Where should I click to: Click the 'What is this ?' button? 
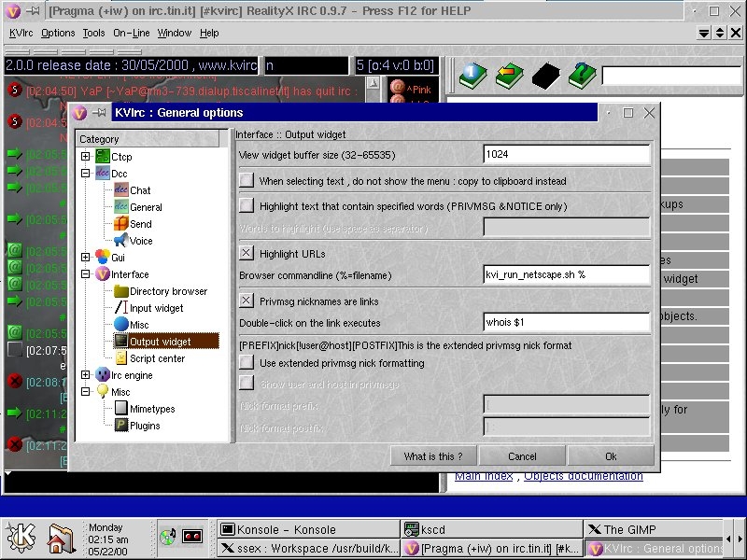(433, 456)
